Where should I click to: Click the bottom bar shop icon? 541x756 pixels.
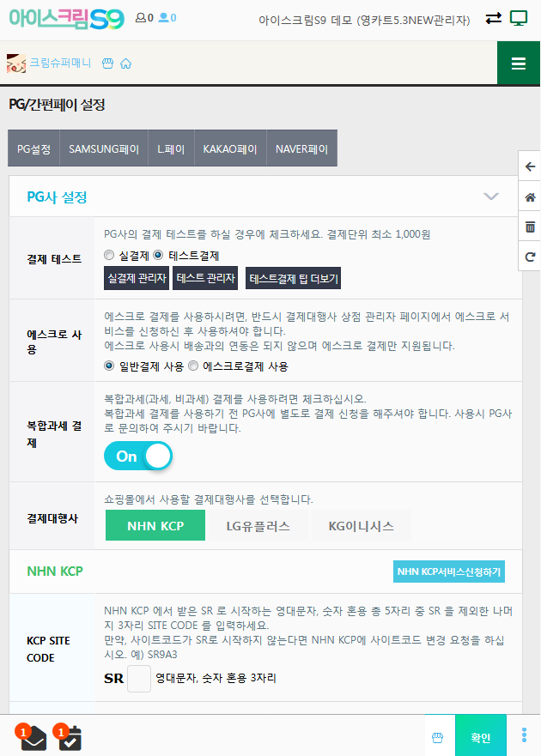click(437, 737)
